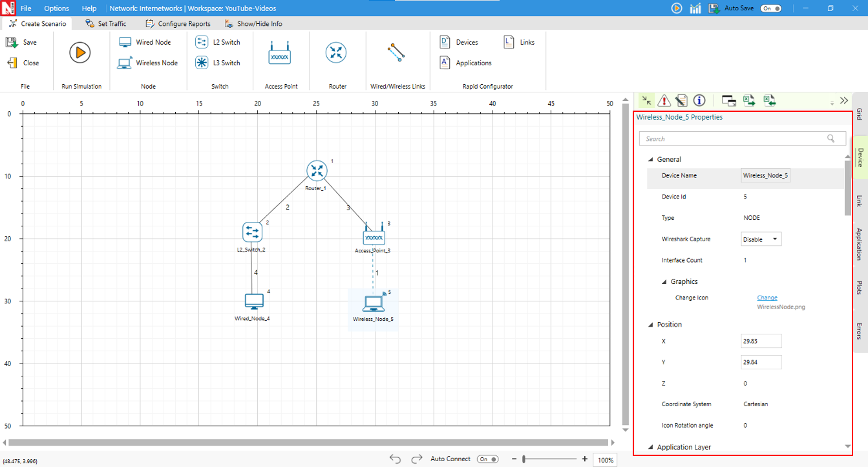The height and width of the screenshot is (467, 868).
Task: Select the L3 Switch device icon
Action: coord(202,63)
